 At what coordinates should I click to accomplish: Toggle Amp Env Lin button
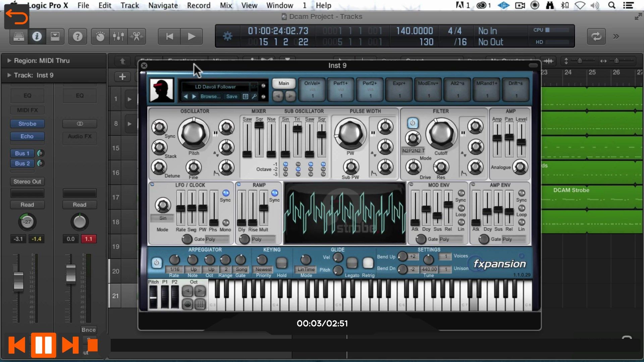click(522, 222)
